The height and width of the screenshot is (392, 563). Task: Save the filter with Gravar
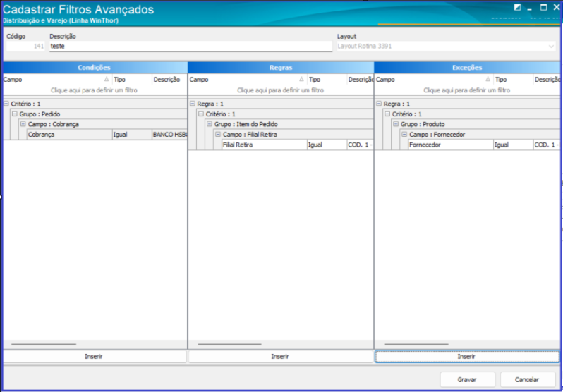coord(468,379)
